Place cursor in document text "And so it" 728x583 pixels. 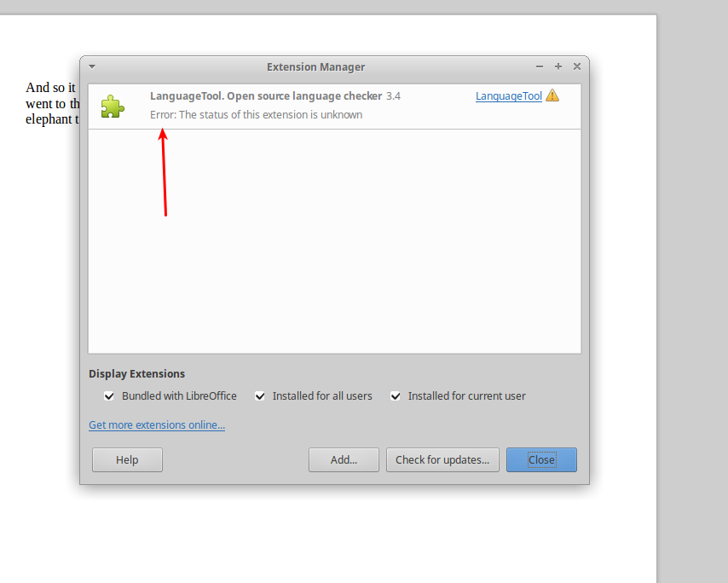coord(50,88)
